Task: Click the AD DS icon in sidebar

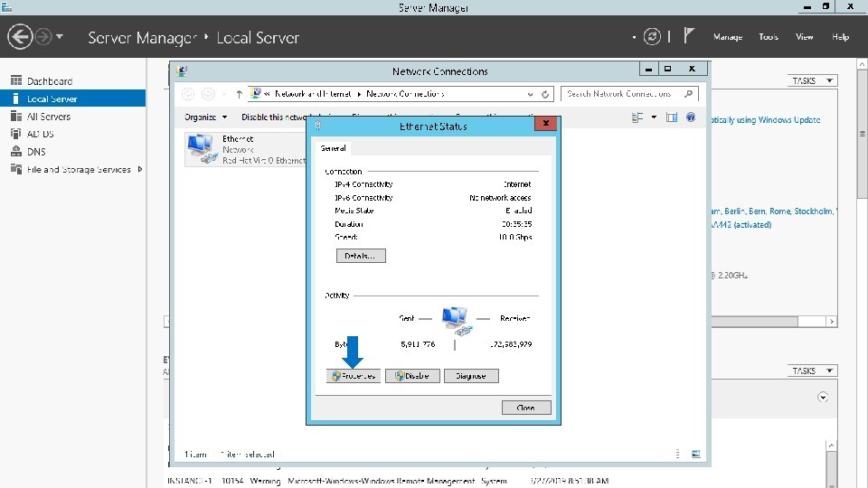Action: (16, 134)
